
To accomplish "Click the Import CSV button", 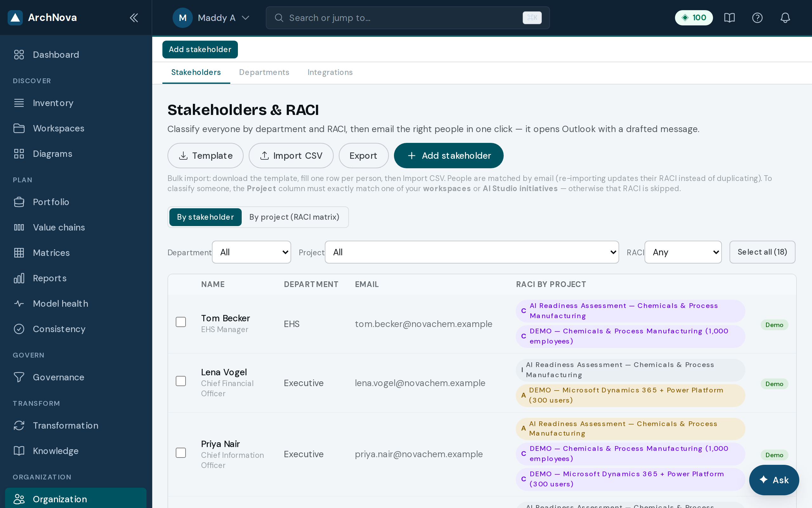I will pos(291,156).
